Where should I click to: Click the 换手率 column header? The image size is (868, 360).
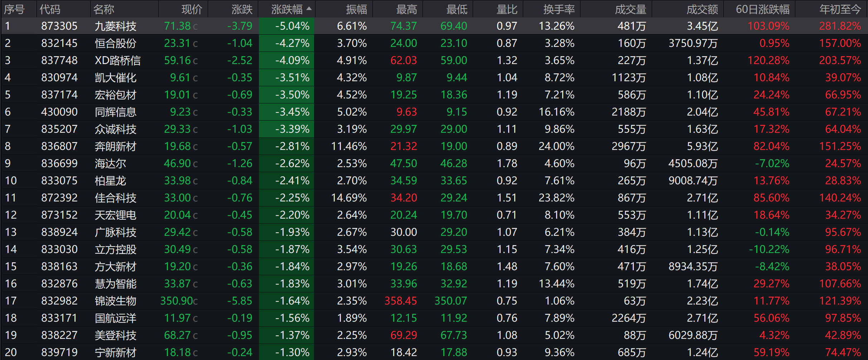(559, 9)
